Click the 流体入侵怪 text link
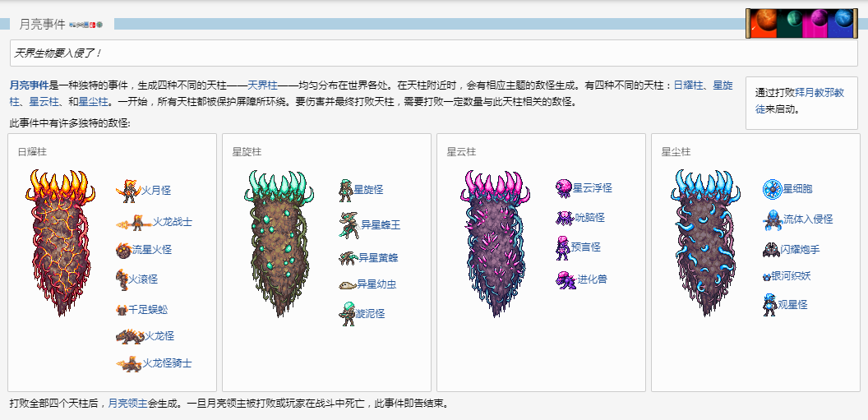 click(x=808, y=219)
